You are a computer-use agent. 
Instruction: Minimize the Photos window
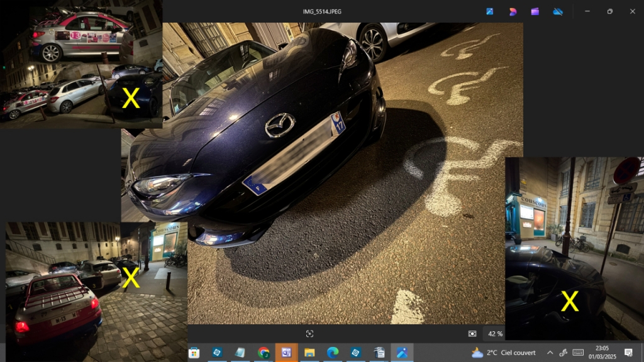click(x=587, y=11)
